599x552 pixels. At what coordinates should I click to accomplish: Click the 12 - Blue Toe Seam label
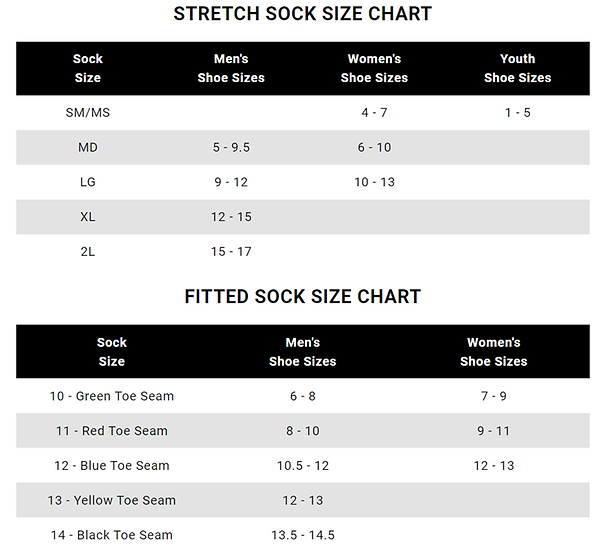[x=112, y=466]
